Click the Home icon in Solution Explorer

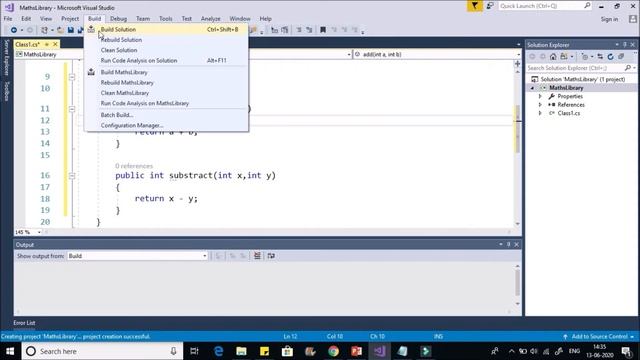pos(553,57)
